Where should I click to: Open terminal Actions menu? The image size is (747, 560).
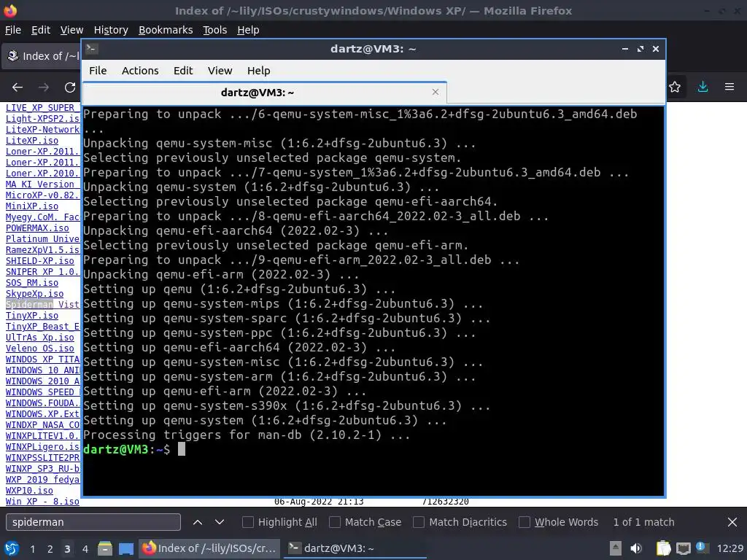click(140, 71)
